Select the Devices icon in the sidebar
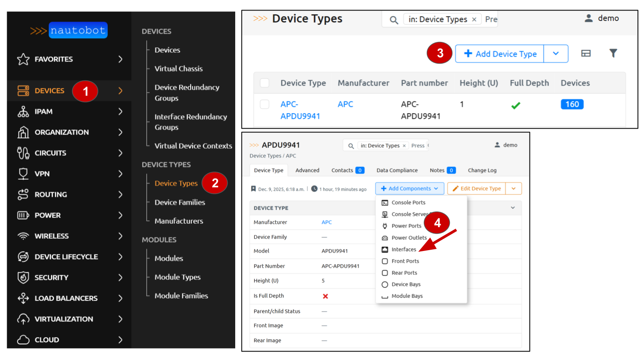644x362 pixels. click(23, 90)
